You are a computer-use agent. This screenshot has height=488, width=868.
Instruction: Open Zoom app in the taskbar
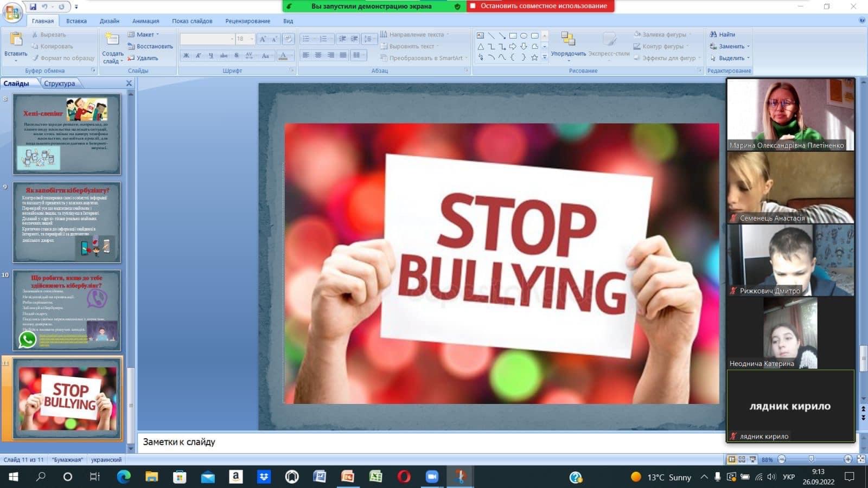432,477
